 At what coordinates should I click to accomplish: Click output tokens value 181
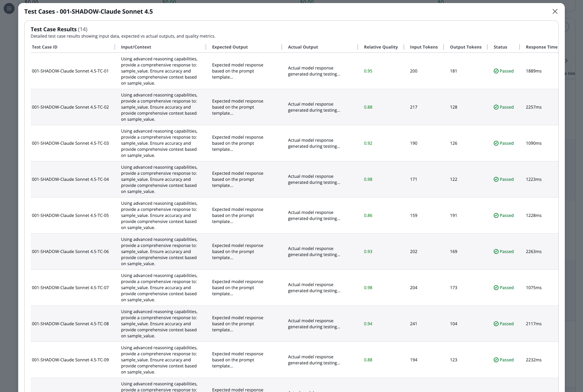coord(454,71)
